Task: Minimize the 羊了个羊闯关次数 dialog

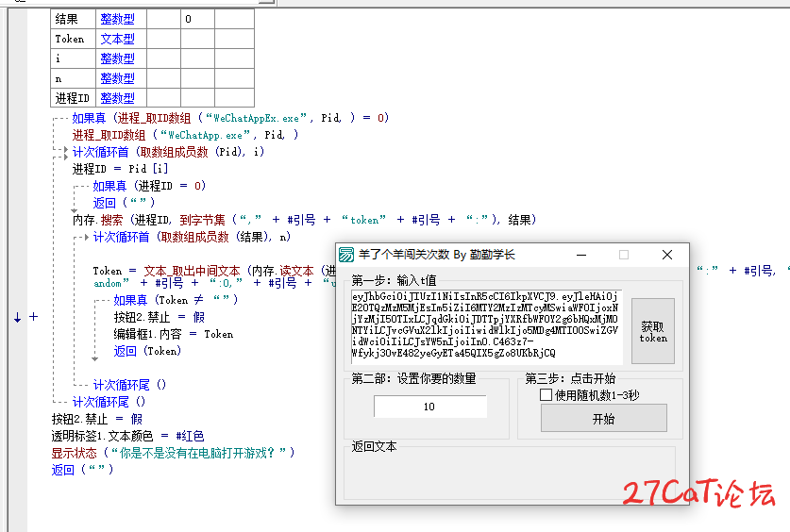Action: point(581,256)
